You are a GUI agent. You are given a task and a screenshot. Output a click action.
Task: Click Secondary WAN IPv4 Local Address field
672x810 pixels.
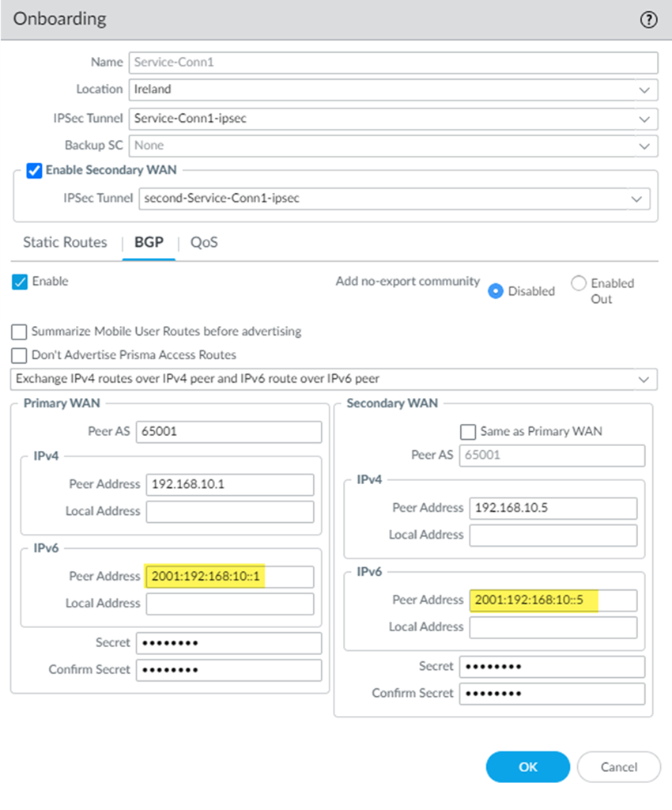(x=553, y=536)
